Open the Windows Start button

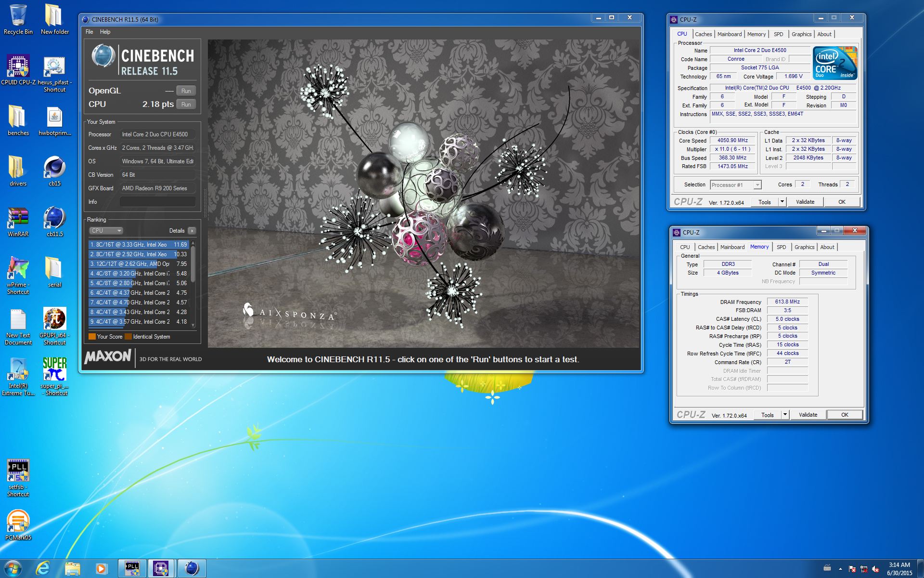pos(13,568)
